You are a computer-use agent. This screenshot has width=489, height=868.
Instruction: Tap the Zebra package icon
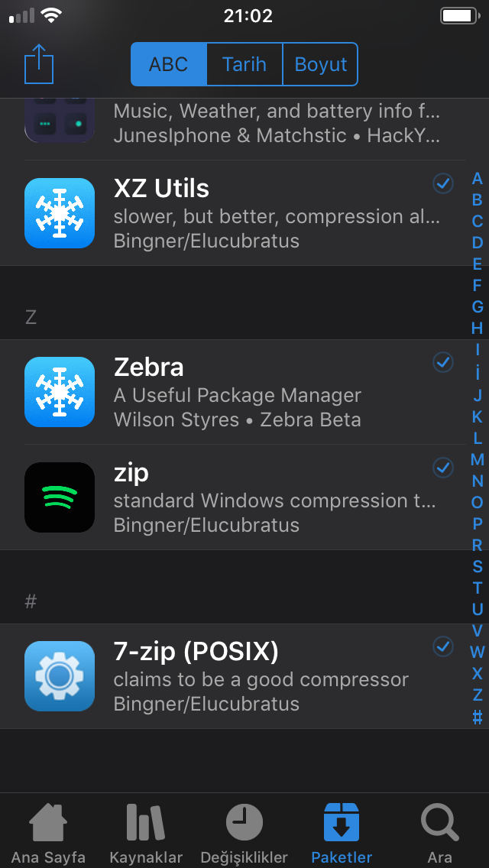click(60, 392)
